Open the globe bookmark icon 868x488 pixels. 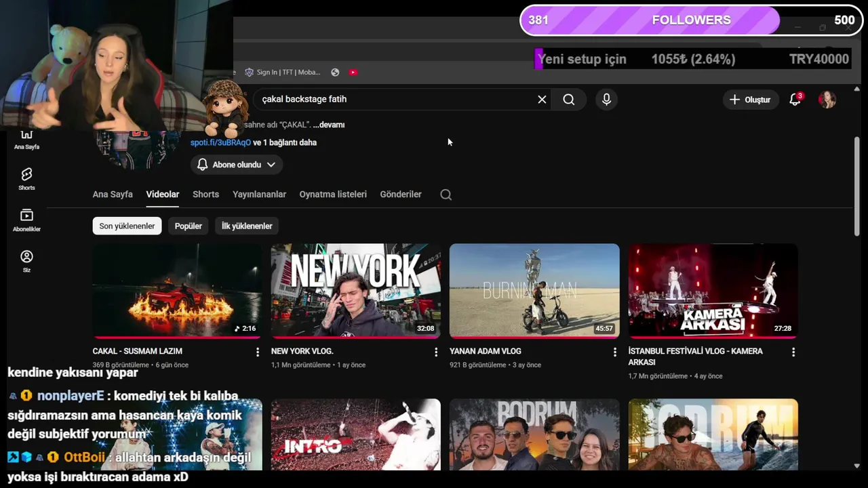[335, 73]
